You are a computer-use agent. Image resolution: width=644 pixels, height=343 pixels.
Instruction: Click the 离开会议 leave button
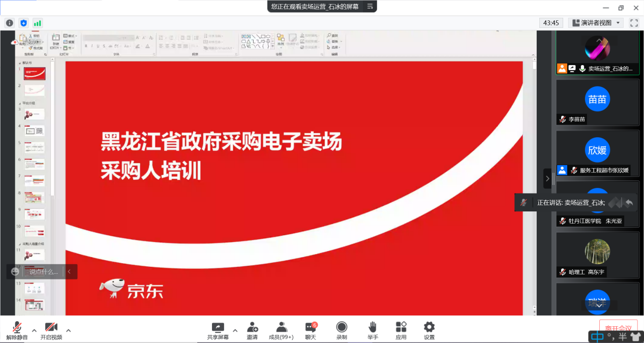click(618, 328)
